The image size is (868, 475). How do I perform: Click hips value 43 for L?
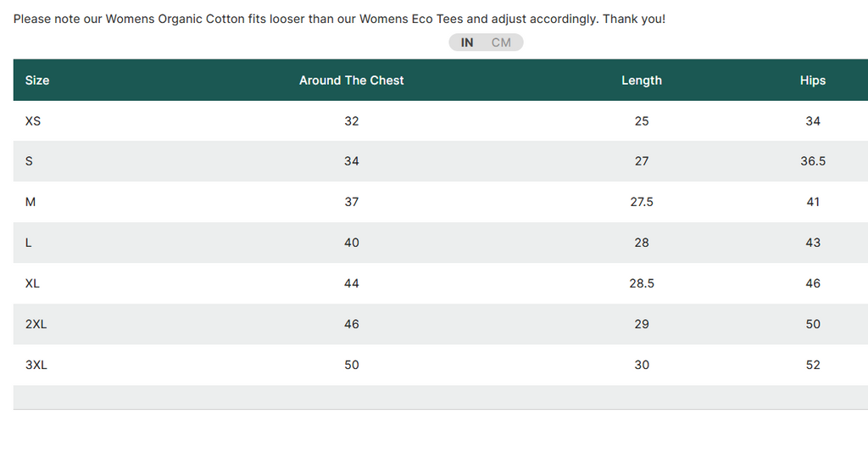(813, 243)
